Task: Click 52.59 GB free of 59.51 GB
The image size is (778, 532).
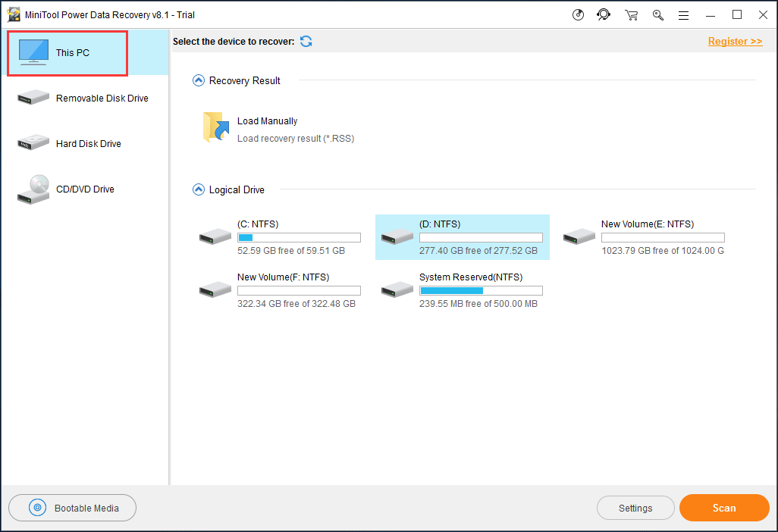Action: tap(291, 250)
